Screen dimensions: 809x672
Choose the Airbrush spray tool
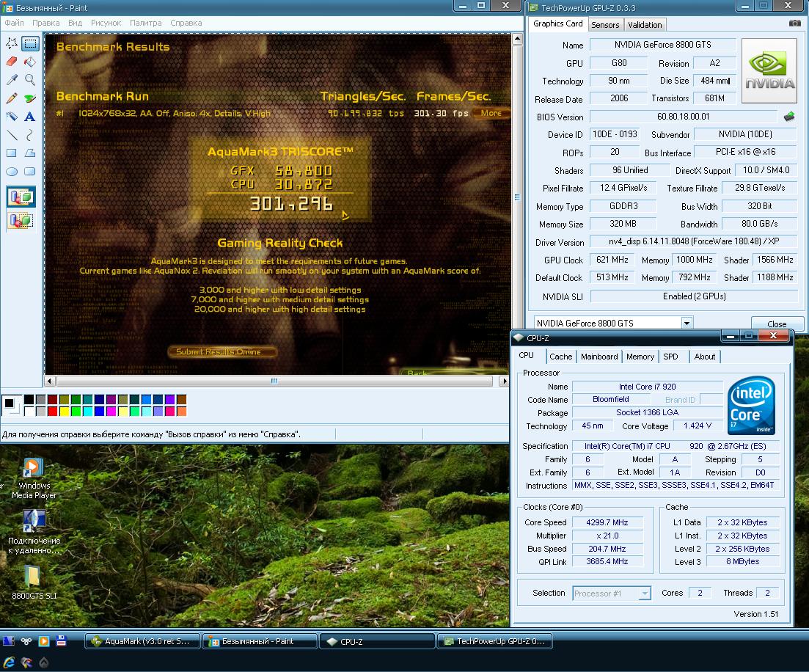(11, 117)
